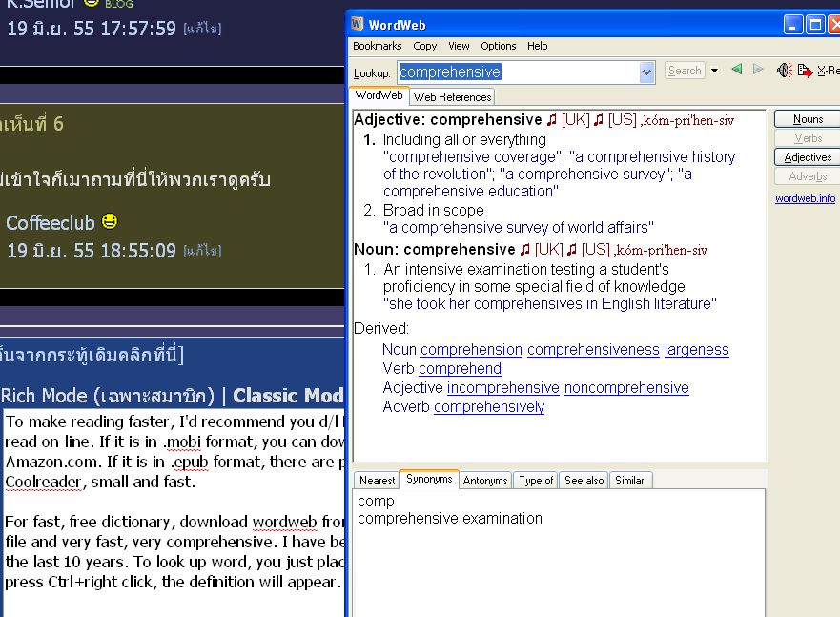Follow the 'incomprehensive' link
Viewport: 840px width, 617px height.
(x=503, y=387)
